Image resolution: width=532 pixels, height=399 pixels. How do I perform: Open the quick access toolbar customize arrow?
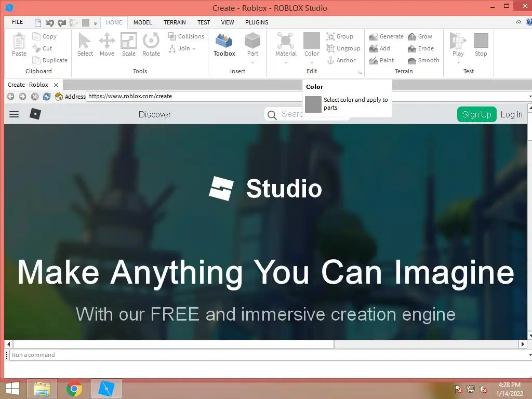[96, 23]
